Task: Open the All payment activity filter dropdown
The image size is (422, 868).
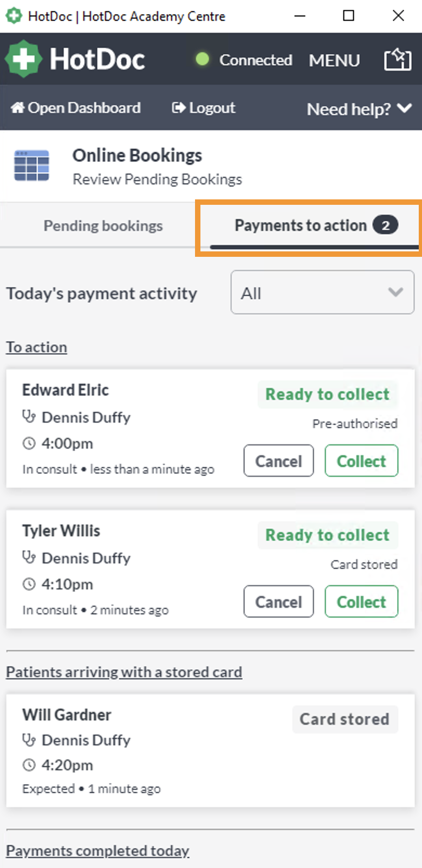Action: click(x=322, y=293)
